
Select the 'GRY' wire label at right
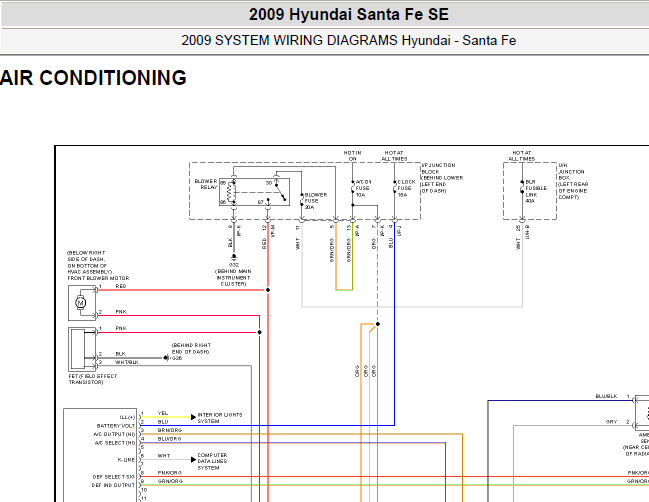(612, 422)
